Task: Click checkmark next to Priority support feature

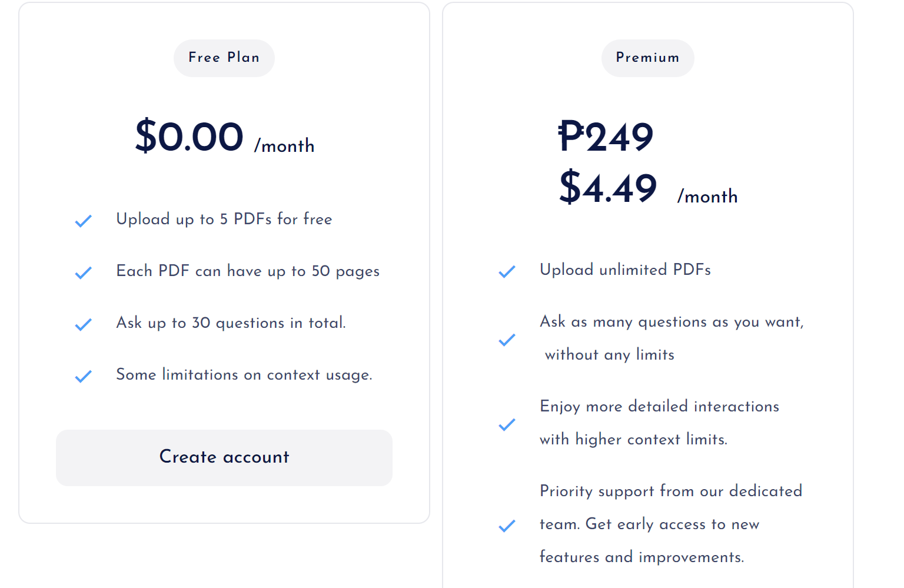Action: point(507,526)
